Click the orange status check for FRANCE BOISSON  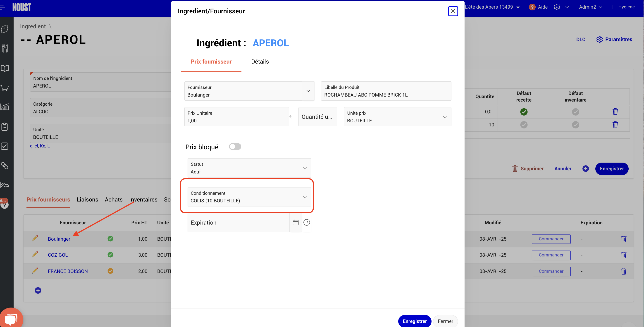(110, 271)
